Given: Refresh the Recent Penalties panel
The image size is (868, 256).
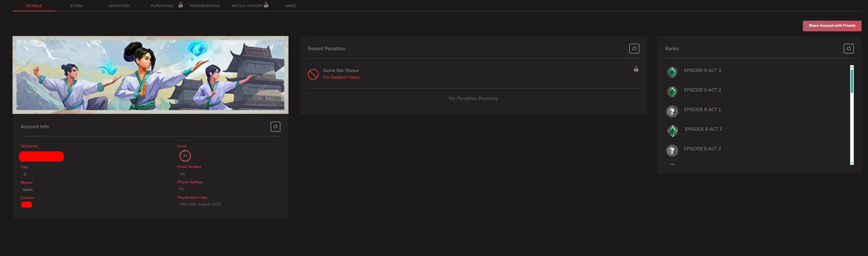Looking at the screenshot, I should 634,48.
